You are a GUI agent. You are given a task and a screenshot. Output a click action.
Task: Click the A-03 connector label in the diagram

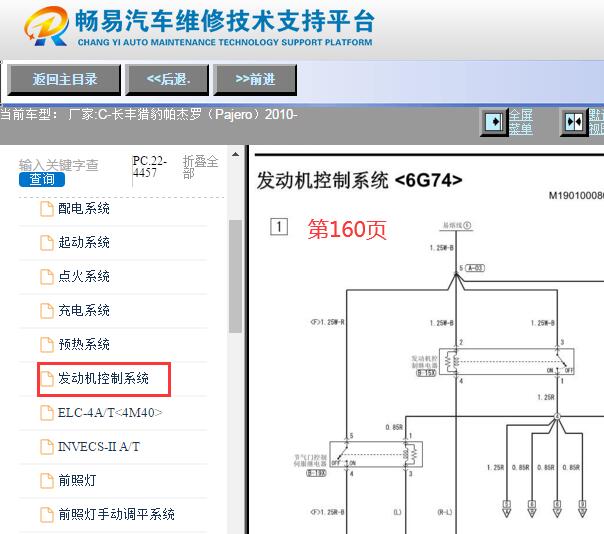(x=475, y=268)
